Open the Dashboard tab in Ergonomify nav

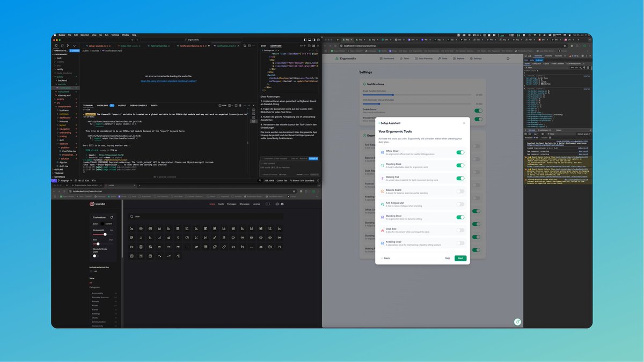[x=387, y=58]
